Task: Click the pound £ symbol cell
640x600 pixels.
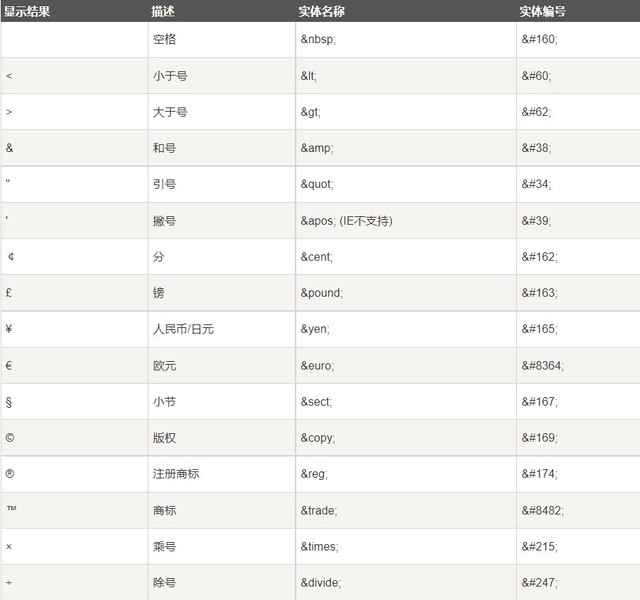Action: pos(10,293)
